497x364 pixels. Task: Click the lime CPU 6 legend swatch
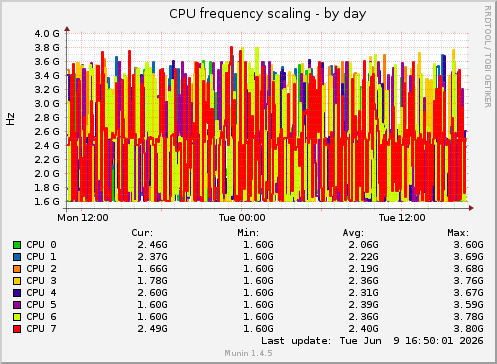pyautogui.click(x=17, y=317)
